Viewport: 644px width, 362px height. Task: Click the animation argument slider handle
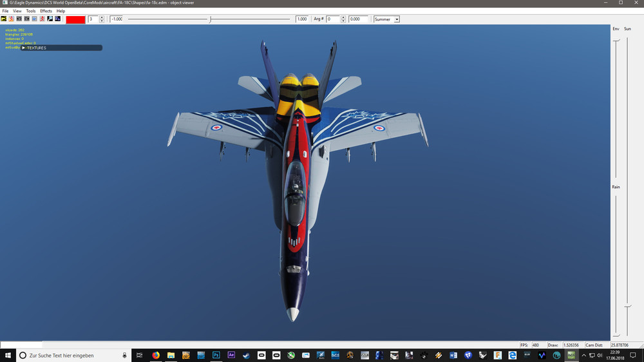211,19
